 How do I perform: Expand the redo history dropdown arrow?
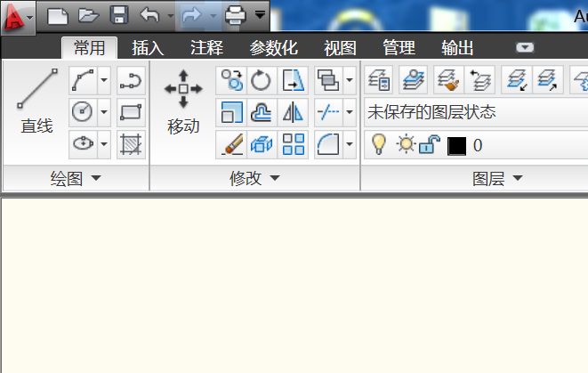pyautogui.click(x=213, y=16)
